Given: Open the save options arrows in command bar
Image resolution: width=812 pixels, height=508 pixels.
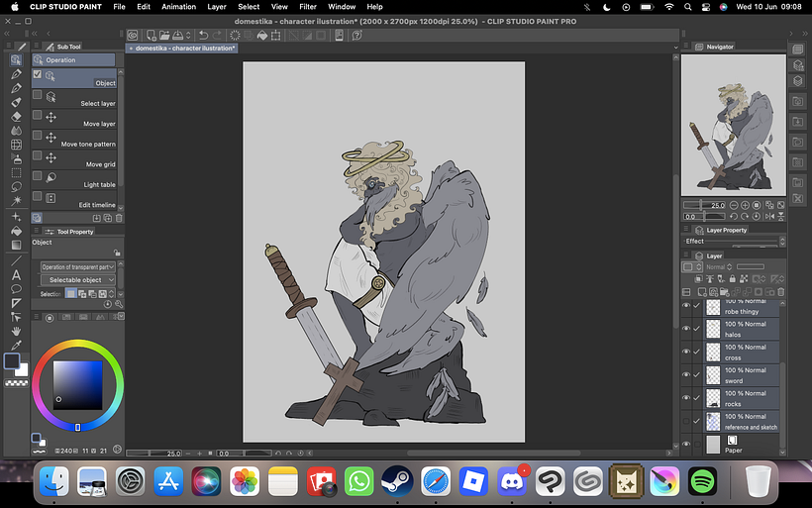Looking at the screenshot, I should point(188,36).
